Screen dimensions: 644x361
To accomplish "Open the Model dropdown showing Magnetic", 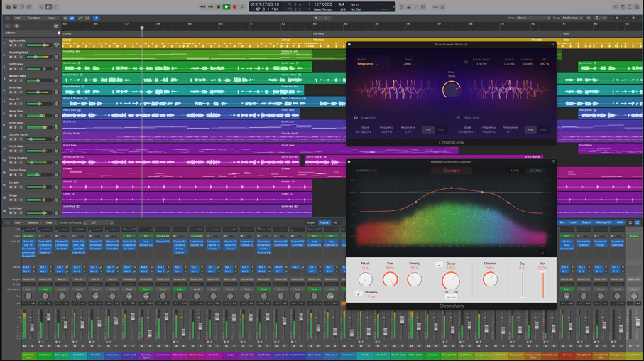I will pyautogui.click(x=367, y=64).
